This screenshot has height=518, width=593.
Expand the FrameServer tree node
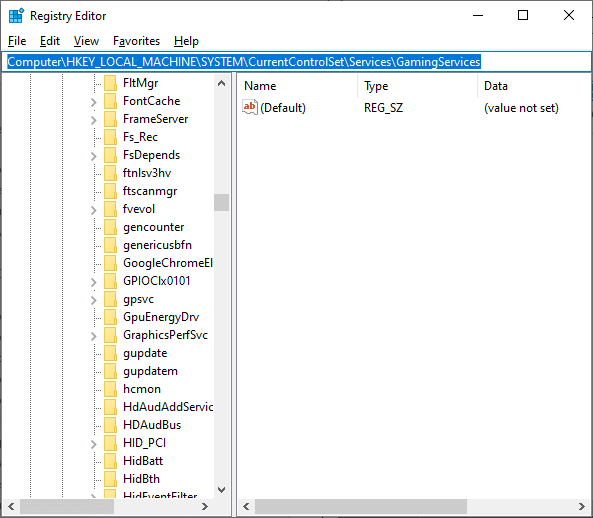[94, 120]
